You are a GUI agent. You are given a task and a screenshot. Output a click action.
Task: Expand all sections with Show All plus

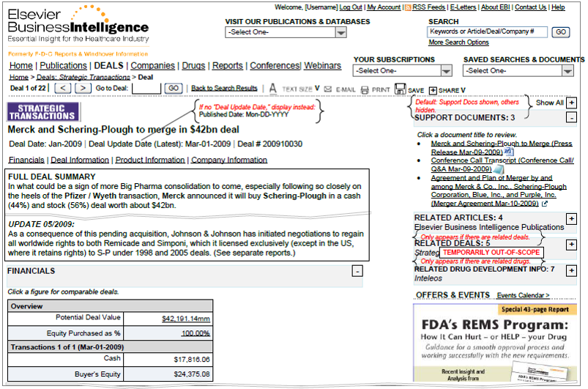[x=571, y=103]
